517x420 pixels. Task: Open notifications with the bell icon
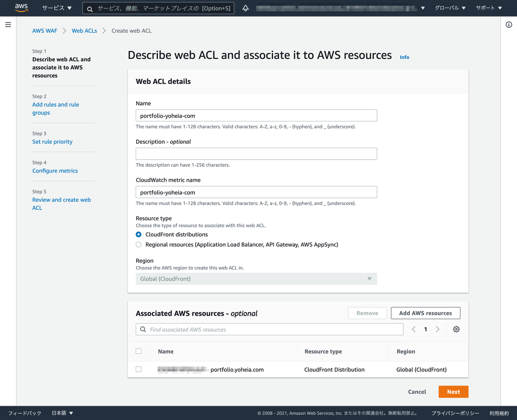[x=245, y=8]
